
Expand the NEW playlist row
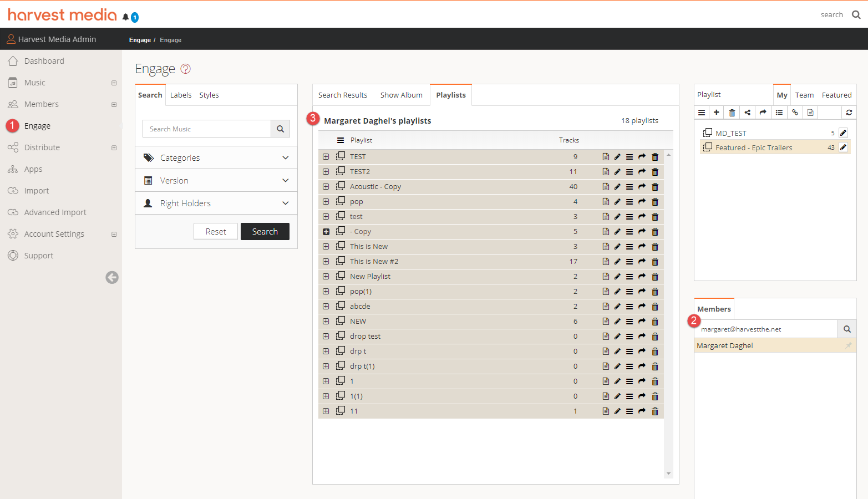[x=326, y=322]
